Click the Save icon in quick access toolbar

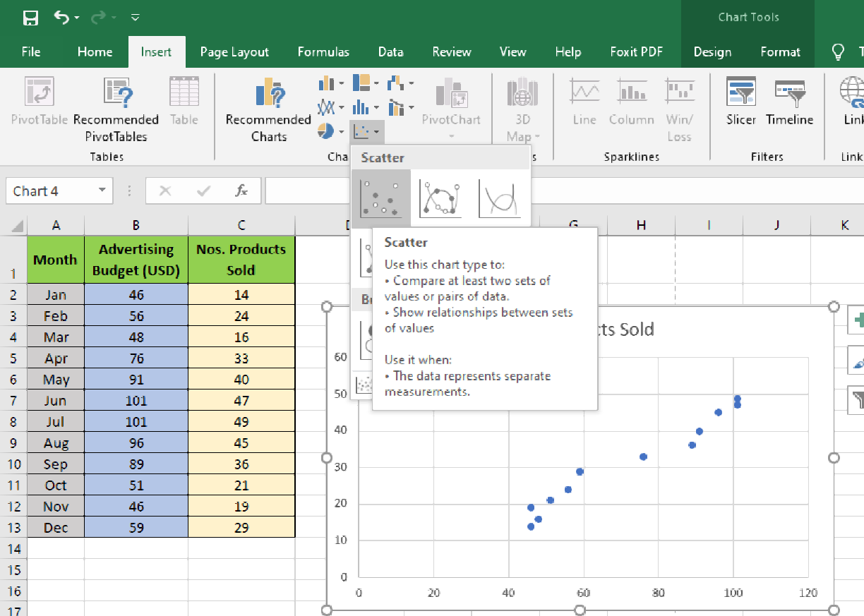pos(30,18)
